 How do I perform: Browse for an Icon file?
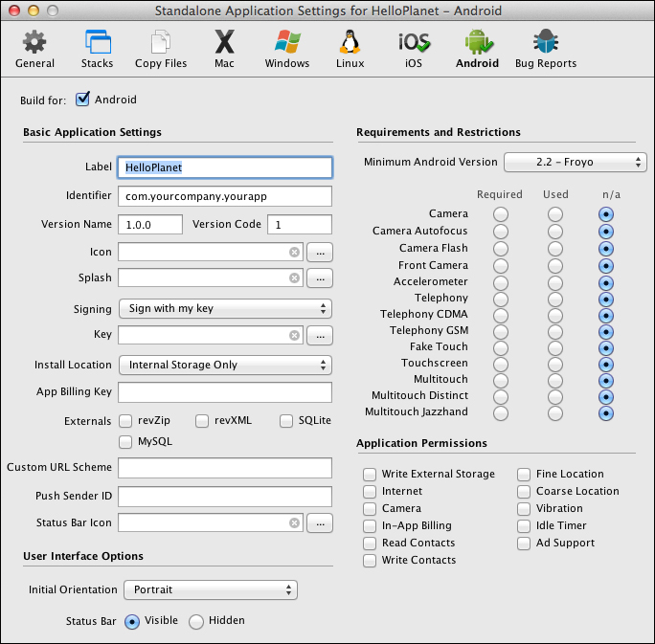coord(320,253)
